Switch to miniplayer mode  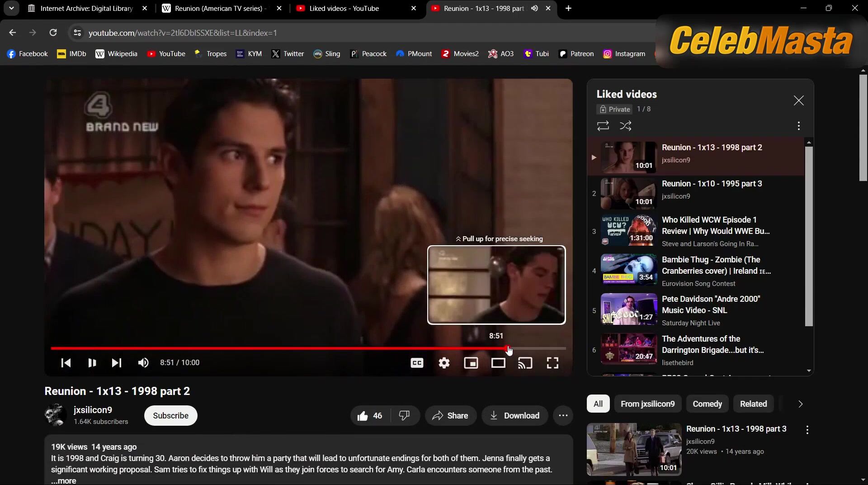coord(471,363)
